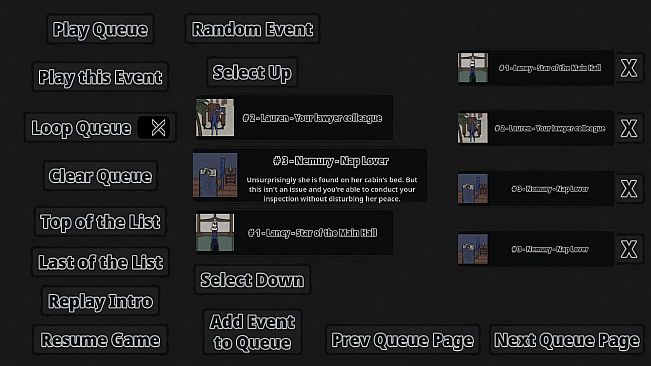Jump to Top of the List
This screenshot has width=651, height=366.
(100, 222)
